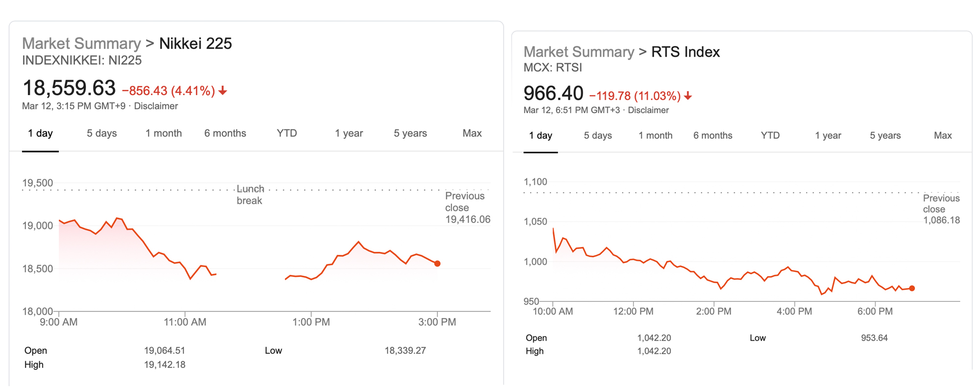Click the red downward arrow beside RTS 11.03% drop
Image resolution: width=980 pixels, height=392 pixels.
click(x=688, y=96)
